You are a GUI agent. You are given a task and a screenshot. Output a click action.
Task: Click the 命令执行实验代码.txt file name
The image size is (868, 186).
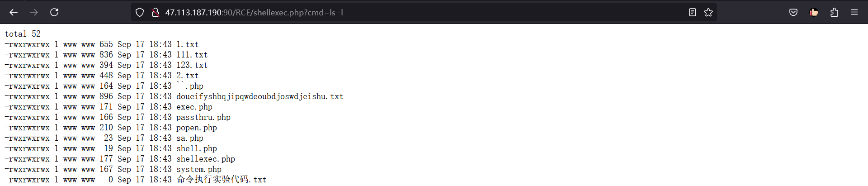(222, 180)
